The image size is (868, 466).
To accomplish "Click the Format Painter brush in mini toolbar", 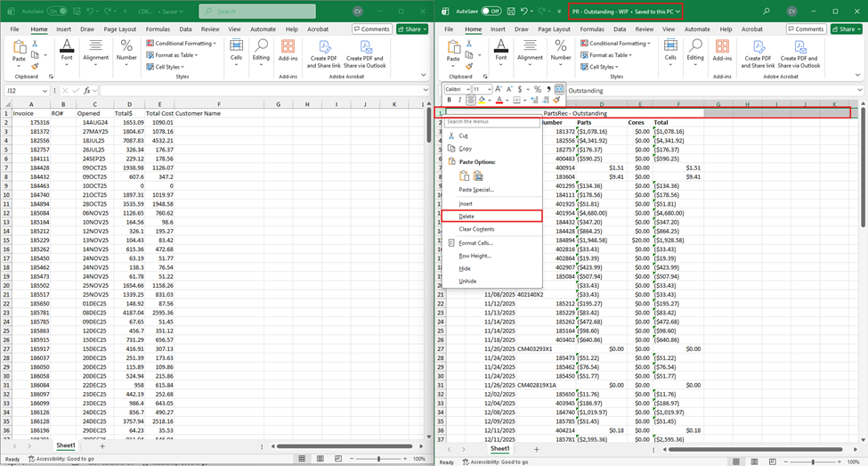I will (557, 101).
